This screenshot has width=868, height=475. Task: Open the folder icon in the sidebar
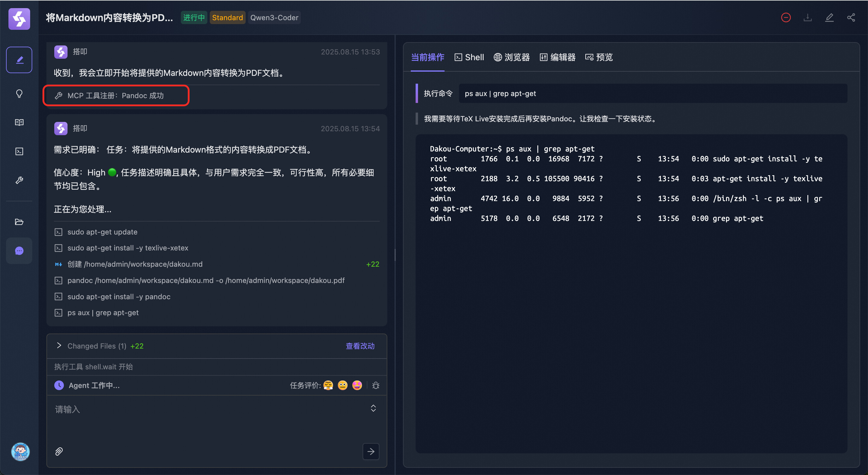[19, 222]
